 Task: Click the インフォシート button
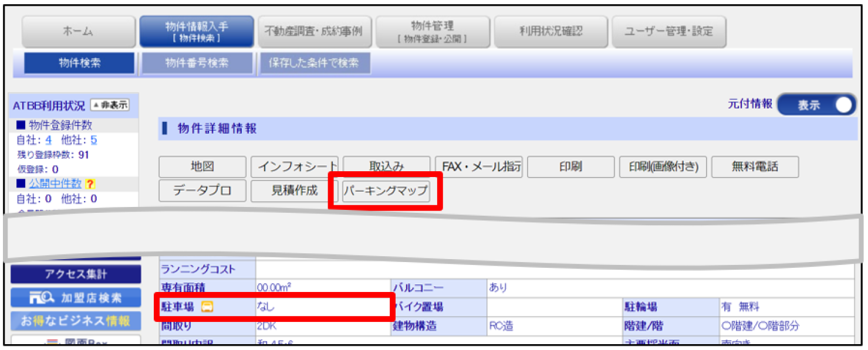(295, 166)
